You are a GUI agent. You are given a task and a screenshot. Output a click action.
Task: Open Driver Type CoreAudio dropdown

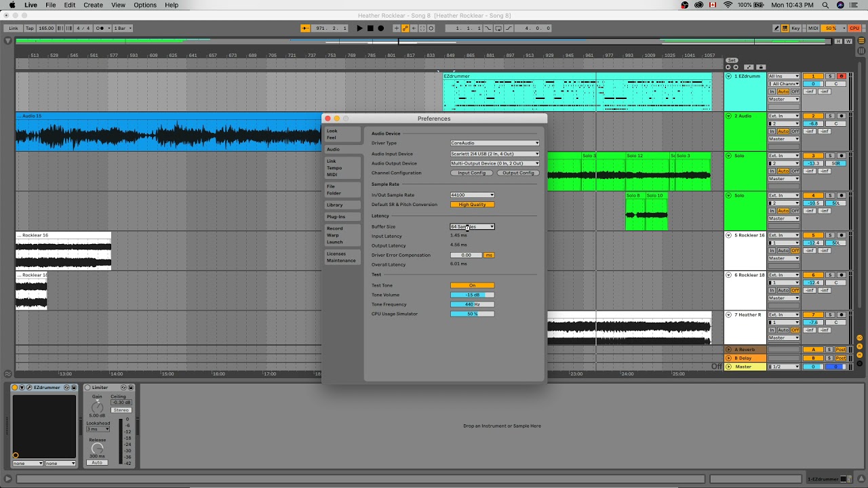495,143
